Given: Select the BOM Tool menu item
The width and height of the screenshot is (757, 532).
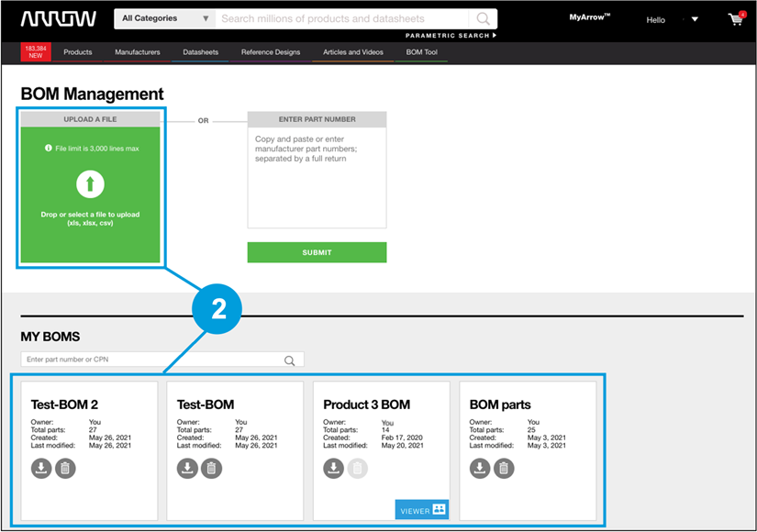Looking at the screenshot, I should point(422,52).
